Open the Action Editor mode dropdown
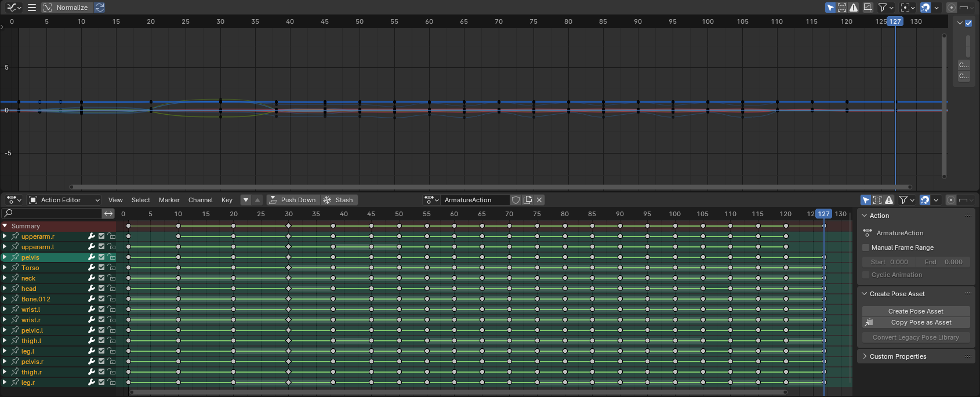Viewport: 980px width, 397px height. (x=64, y=200)
